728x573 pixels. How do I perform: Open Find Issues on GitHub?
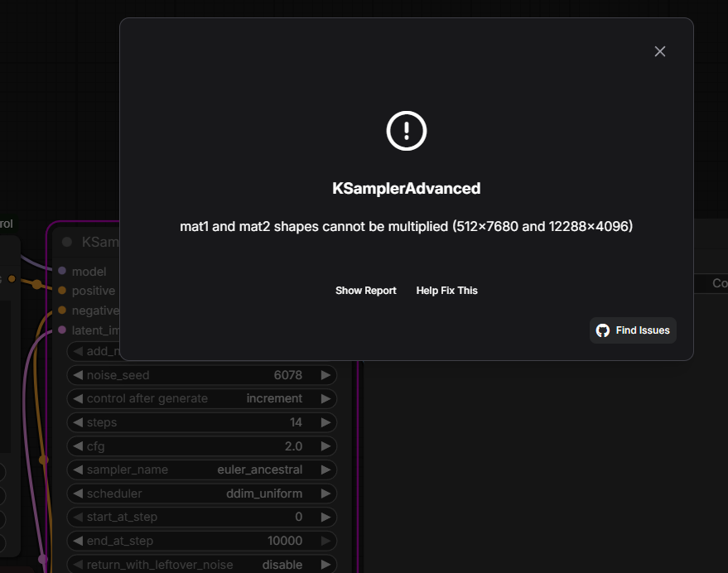[x=633, y=330]
